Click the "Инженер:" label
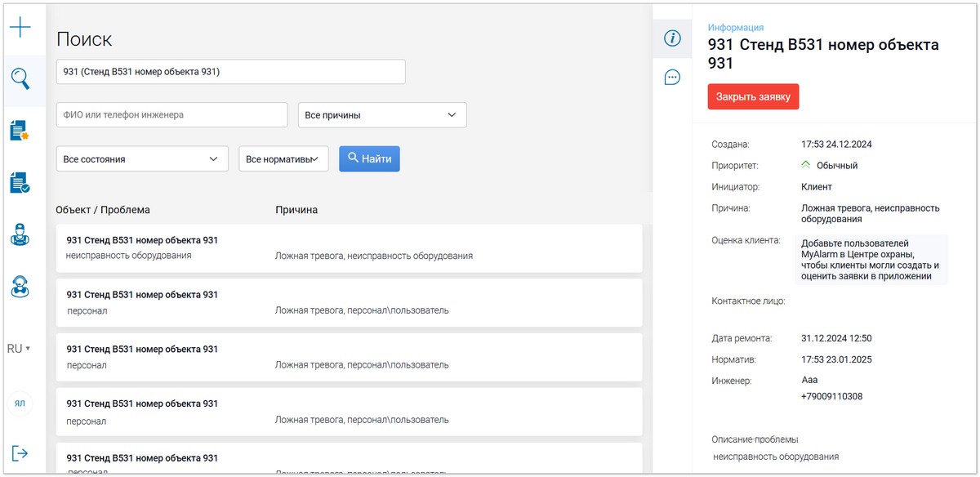The image size is (980, 477). (732, 380)
